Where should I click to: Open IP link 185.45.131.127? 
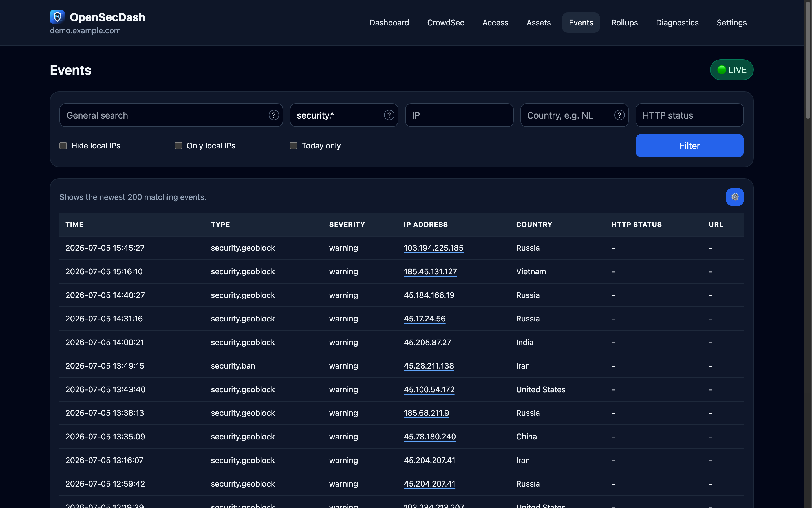pos(430,271)
